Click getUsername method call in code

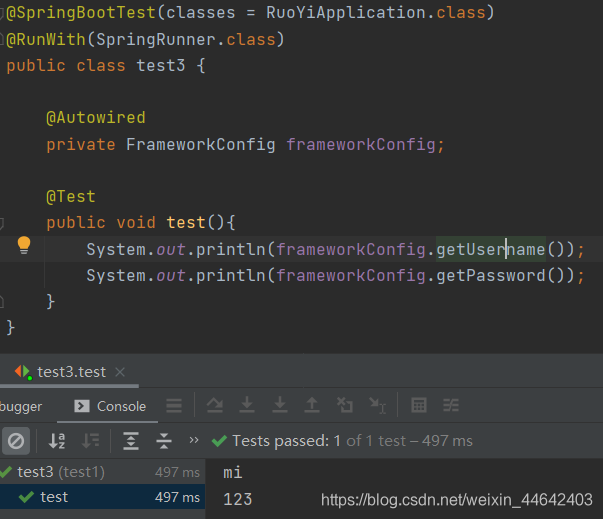491,250
